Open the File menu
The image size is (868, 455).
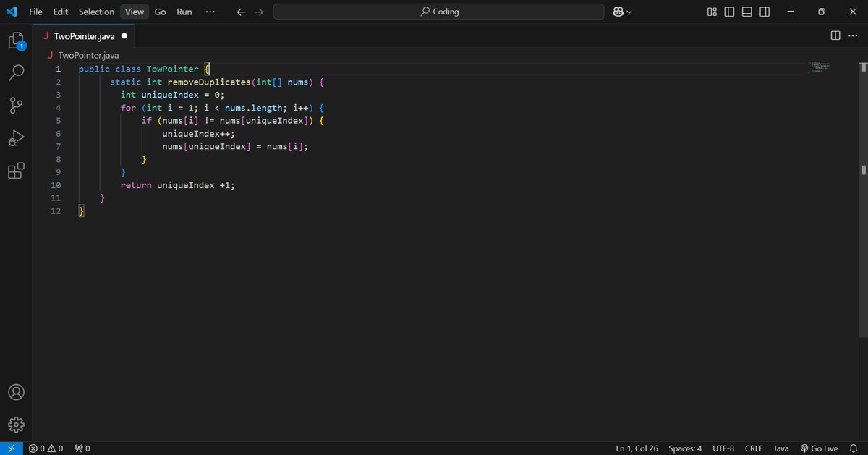[35, 12]
